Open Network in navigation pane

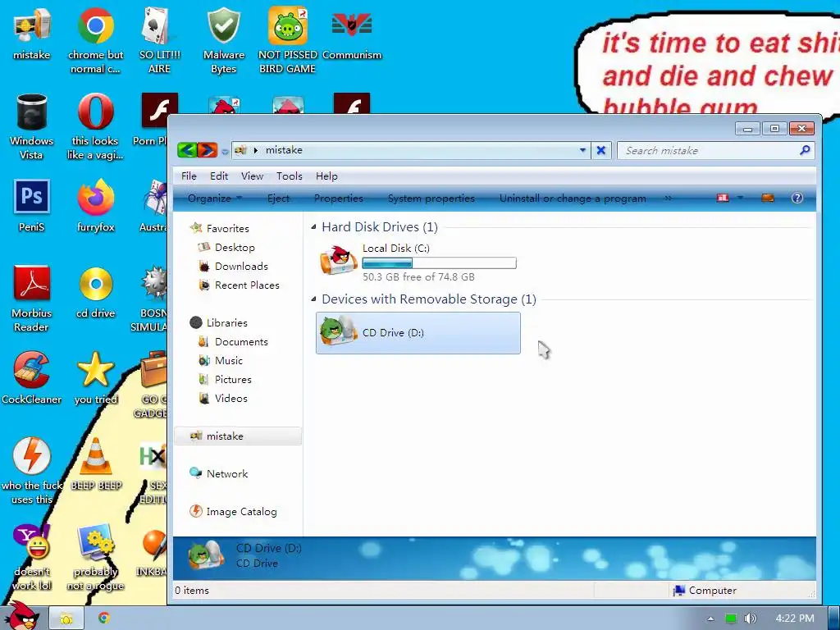(218, 473)
